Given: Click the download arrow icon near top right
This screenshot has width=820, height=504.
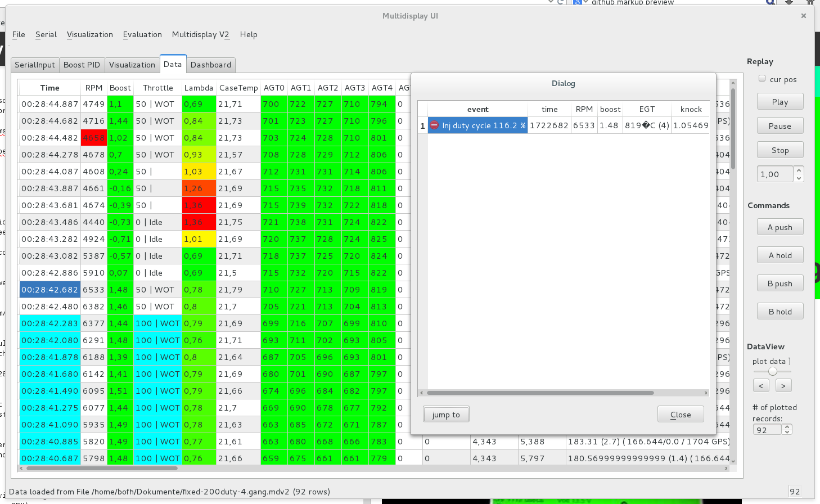Looking at the screenshot, I should (x=789, y=3).
